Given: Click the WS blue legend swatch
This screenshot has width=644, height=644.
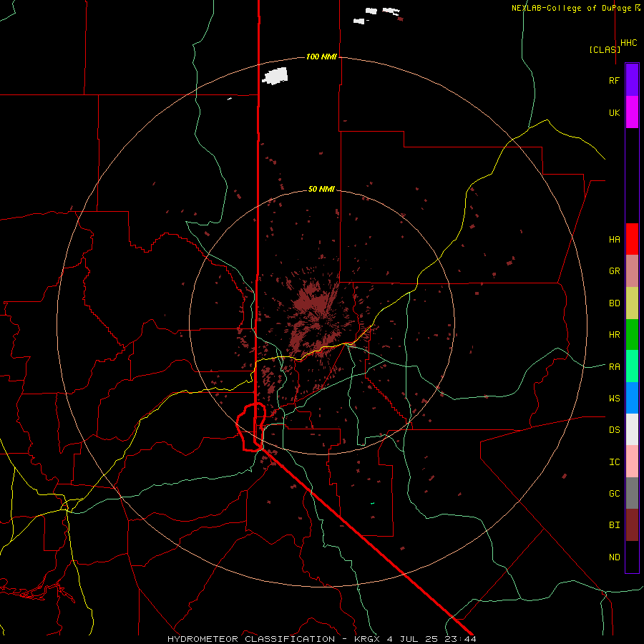Looking at the screenshot, I should pyautogui.click(x=632, y=398).
